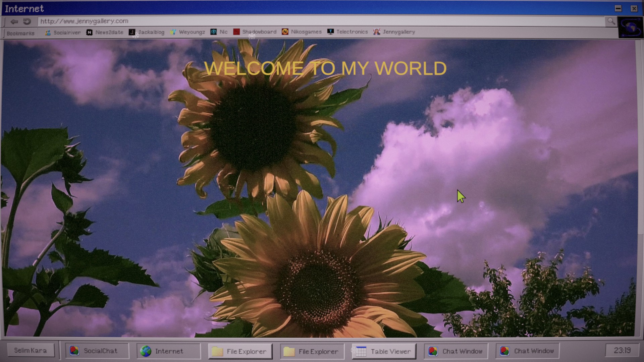Click the Jennygallery bookmark icon
Viewport: 644px width, 362px height.
click(x=377, y=32)
